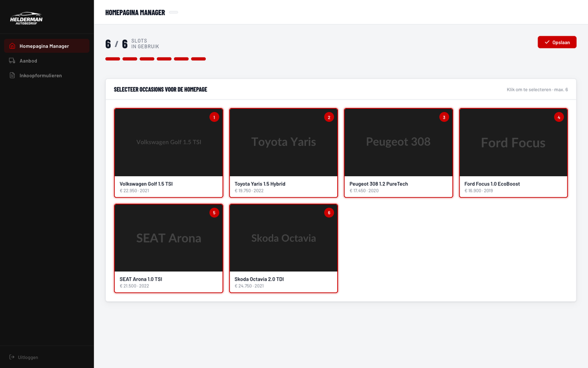Click title SEAT Arona 1.0 TSI
This screenshot has height=368, width=588.
pyautogui.click(x=141, y=279)
